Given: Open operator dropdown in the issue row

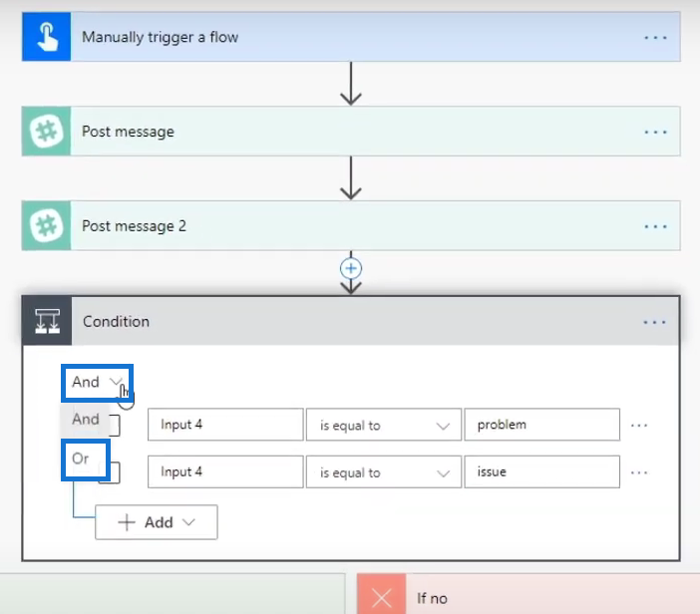Looking at the screenshot, I should [384, 472].
